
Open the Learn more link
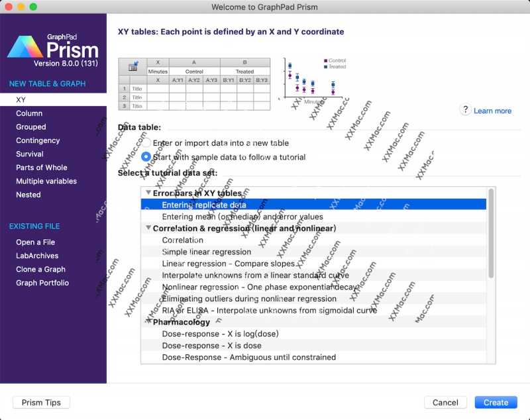click(x=492, y=111)
